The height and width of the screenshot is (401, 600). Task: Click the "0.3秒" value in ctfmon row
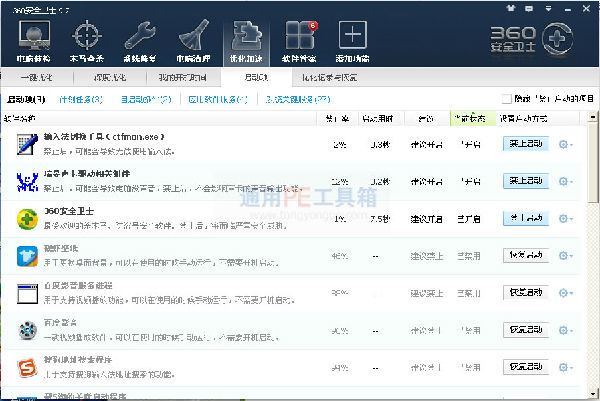point(380,145)
